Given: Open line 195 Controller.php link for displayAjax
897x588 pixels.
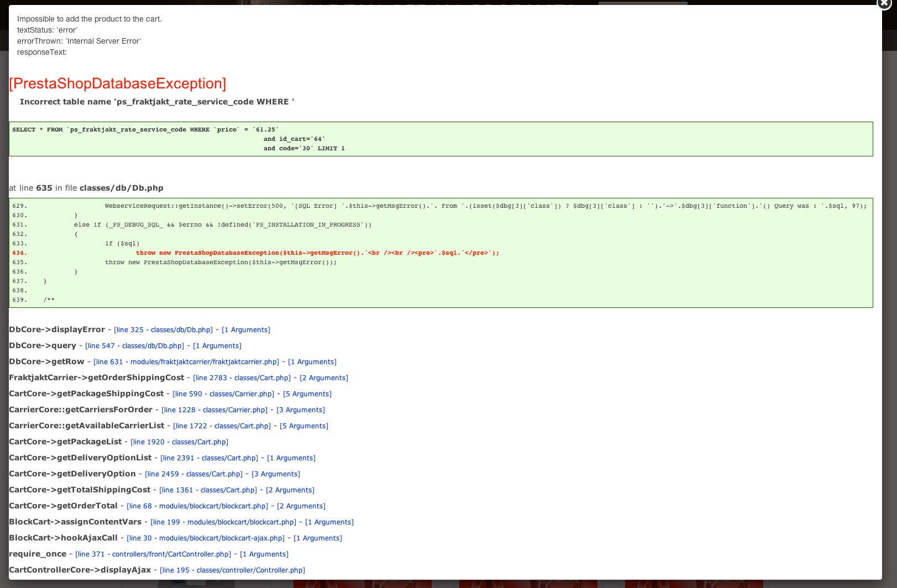Looking at the screenshot, I should (x=232, y=570).
